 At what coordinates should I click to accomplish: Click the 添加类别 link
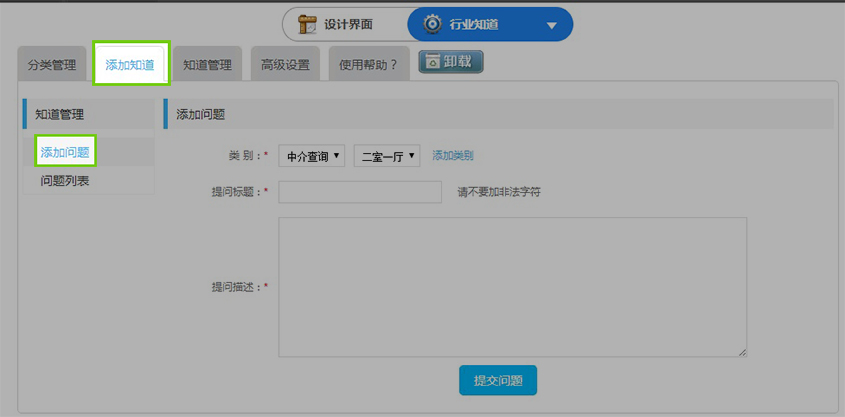point(453,155)
